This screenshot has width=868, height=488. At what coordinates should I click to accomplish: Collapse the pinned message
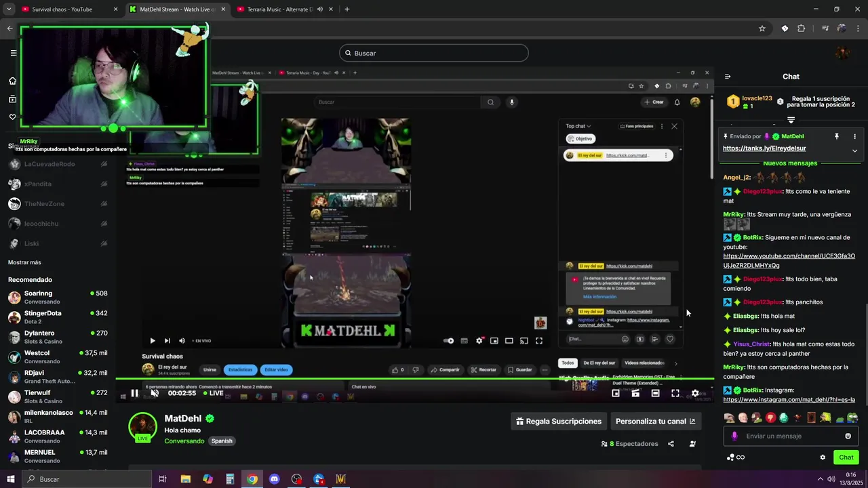854,150
